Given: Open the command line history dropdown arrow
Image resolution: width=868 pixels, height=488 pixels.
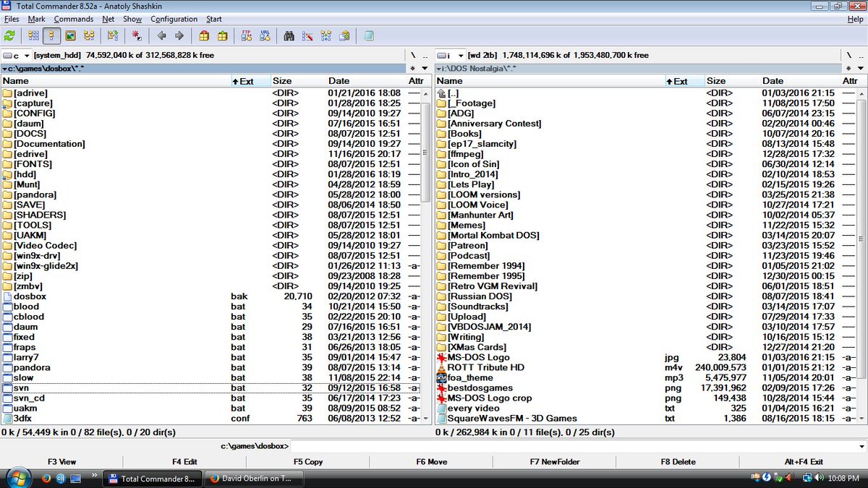Looking at the screenshot, I should [x=861, y=446].
